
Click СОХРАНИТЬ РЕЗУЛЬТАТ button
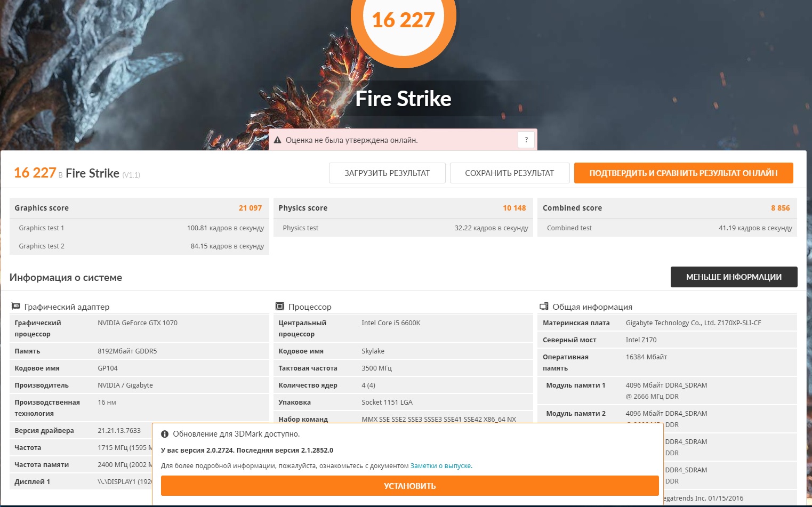click(x=510, y=173)
